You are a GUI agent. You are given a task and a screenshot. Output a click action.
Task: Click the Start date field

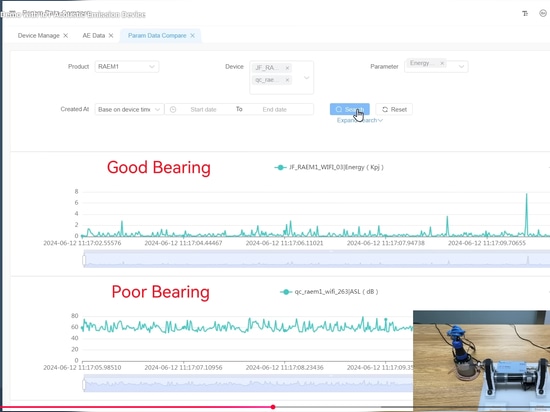[x=203, y=109]
